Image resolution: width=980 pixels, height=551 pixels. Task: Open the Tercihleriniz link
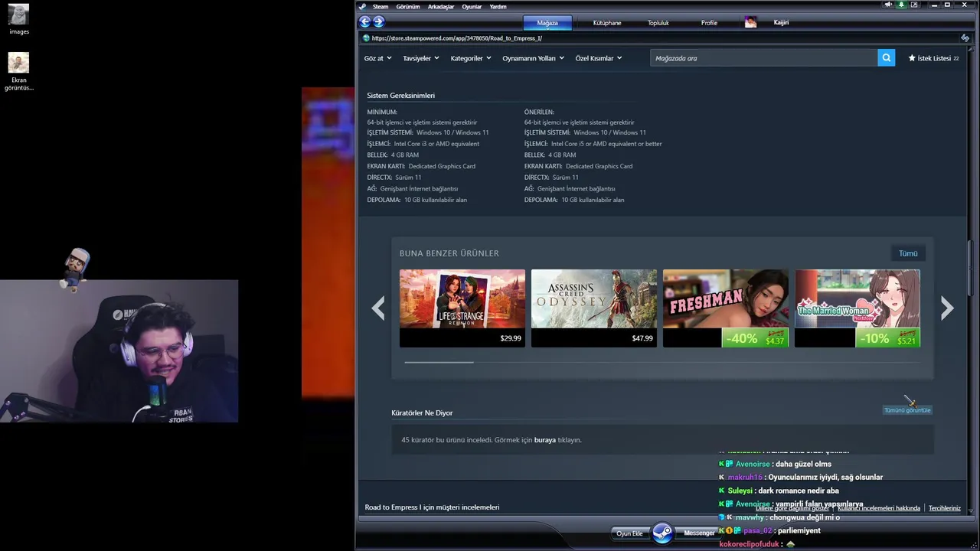pos(945,508)
